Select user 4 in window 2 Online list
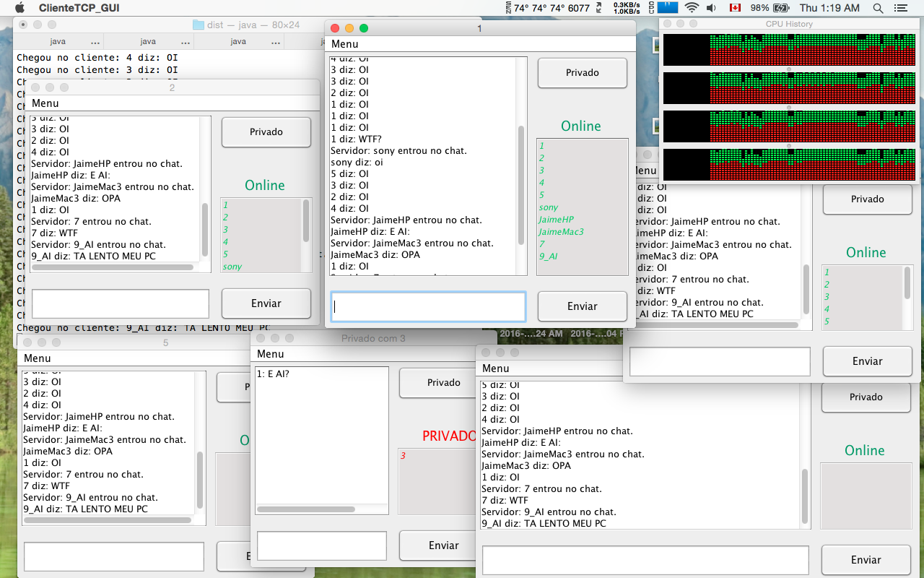This screenshot has height=578, width=924. click(x=225, y=242)
